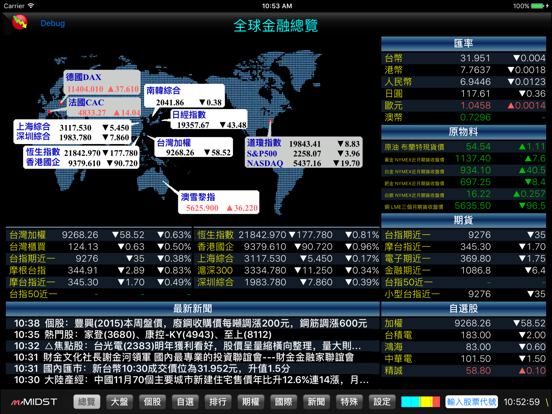Select the 特殊 tab

pyautogui.click(x=349, y=402)
